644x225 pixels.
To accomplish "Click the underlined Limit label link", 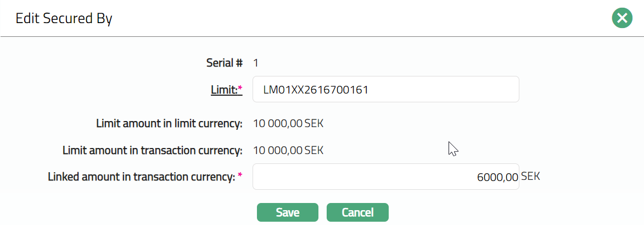I will [x=224, y=89].
